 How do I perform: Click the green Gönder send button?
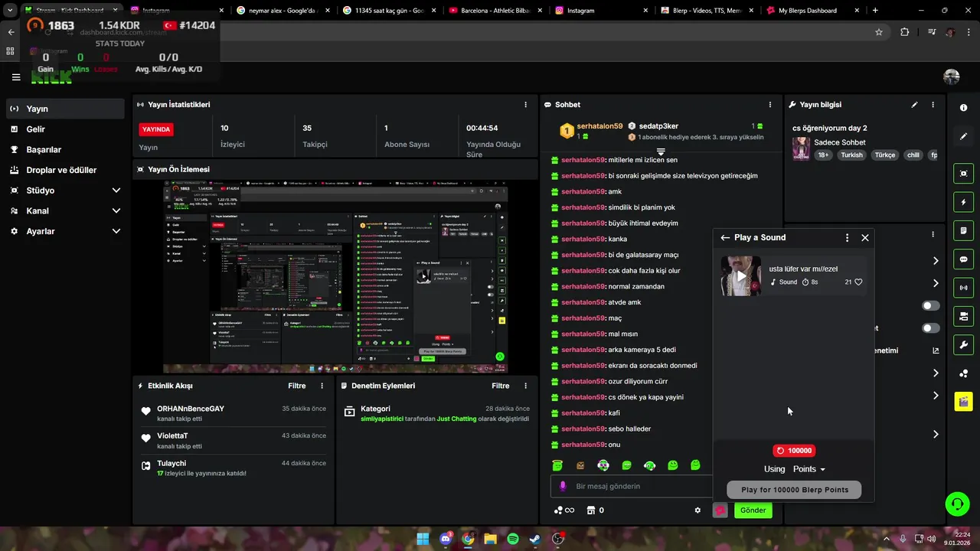(x=753, y=510)
